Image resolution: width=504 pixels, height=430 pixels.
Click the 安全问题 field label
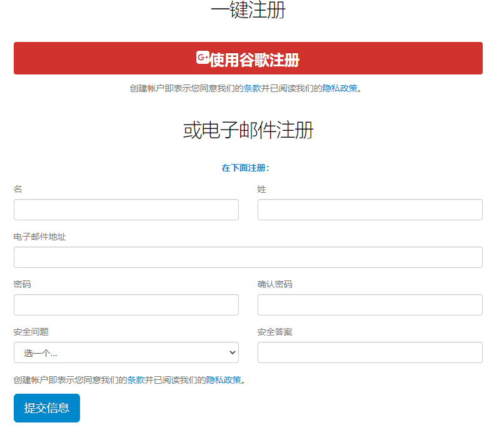(x=31, y=332)
